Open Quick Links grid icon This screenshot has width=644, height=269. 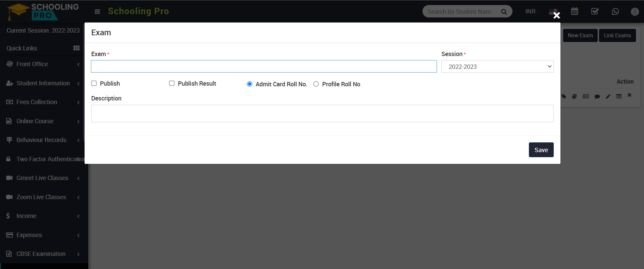pyautogui.click(x=77, y=48)
